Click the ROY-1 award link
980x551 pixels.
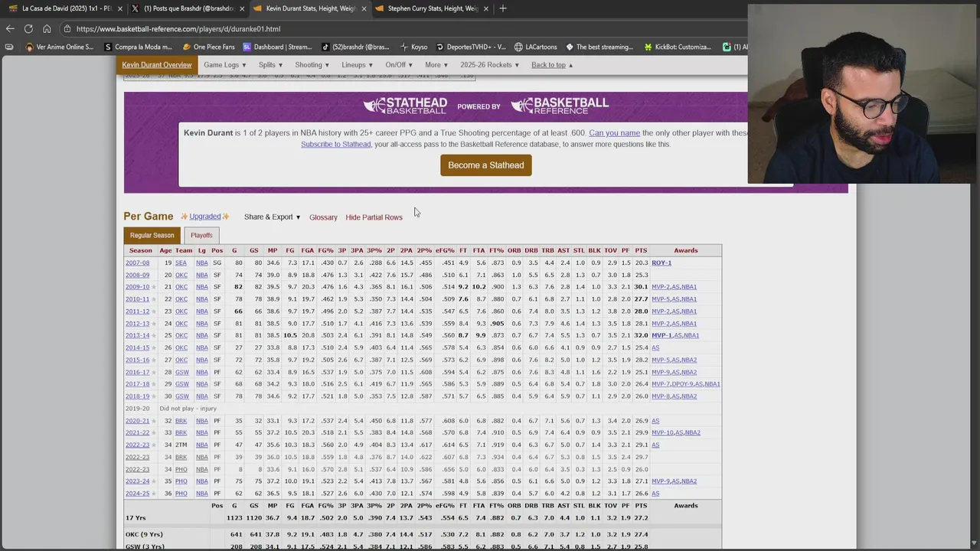661,262
